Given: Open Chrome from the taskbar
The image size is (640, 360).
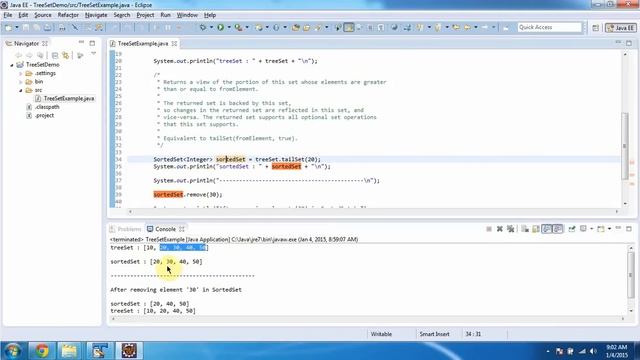Looking at the screenshot, I should (x=42, y=351).
